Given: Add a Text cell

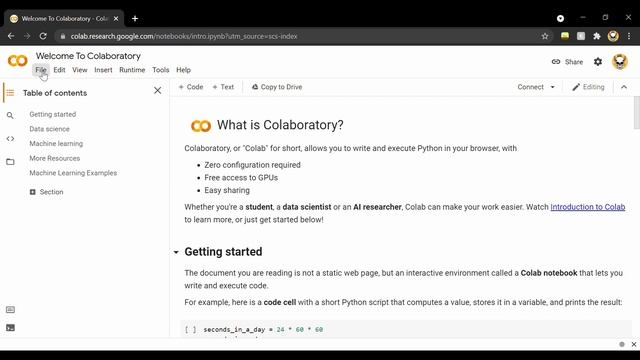Looking at the screenshot, I should pos(223,87).
